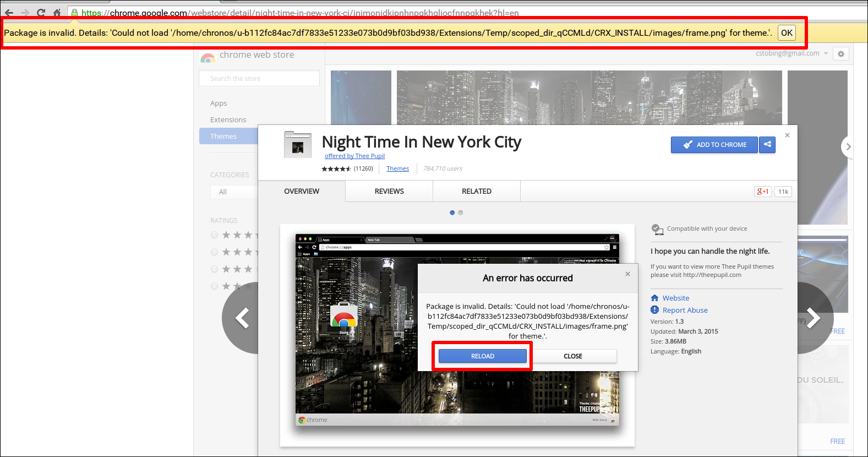868x457 pixels.
Task: Click the CLOSE button in error dialog
Action: 573,356
